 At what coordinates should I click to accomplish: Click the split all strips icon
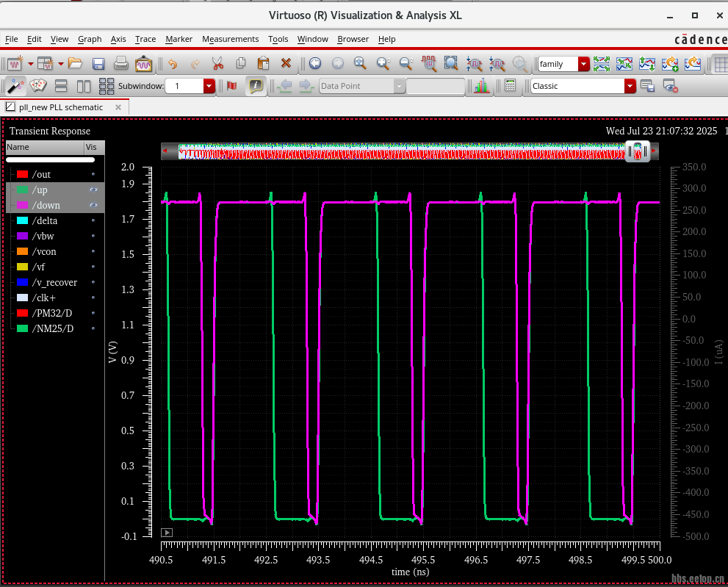click(602, 64)
